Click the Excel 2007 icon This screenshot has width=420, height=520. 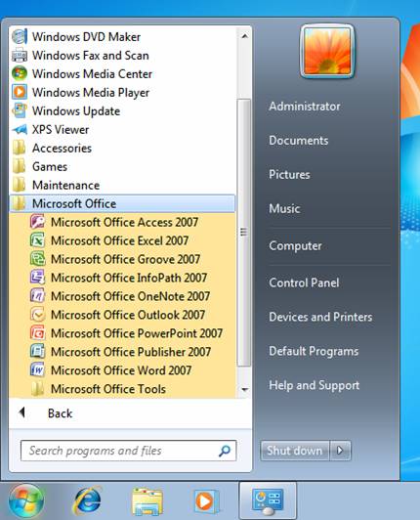(x=37, y=240)
